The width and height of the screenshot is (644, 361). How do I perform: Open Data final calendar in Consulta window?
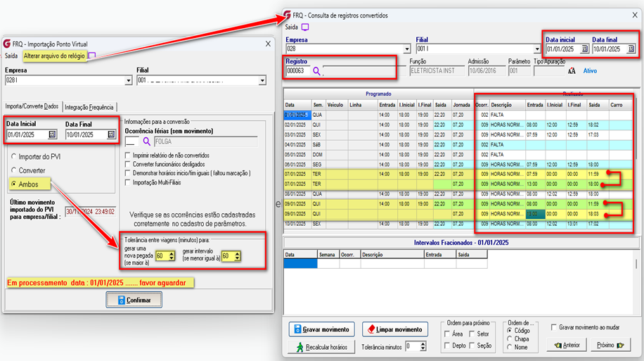(631, 49)
